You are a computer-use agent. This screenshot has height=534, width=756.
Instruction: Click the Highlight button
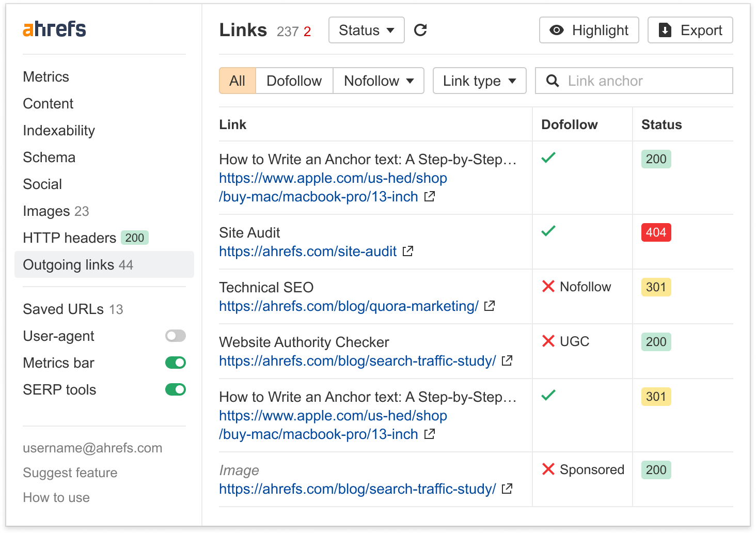tap(589, 30)
